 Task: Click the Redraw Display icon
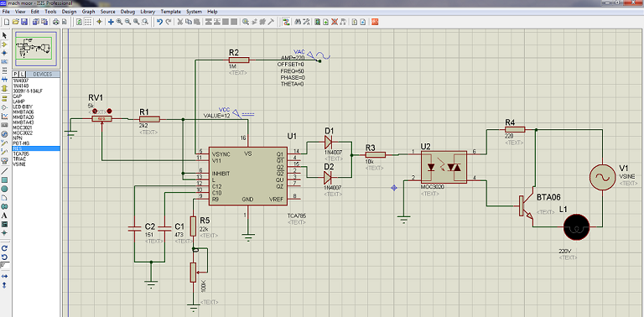(80, 22)
